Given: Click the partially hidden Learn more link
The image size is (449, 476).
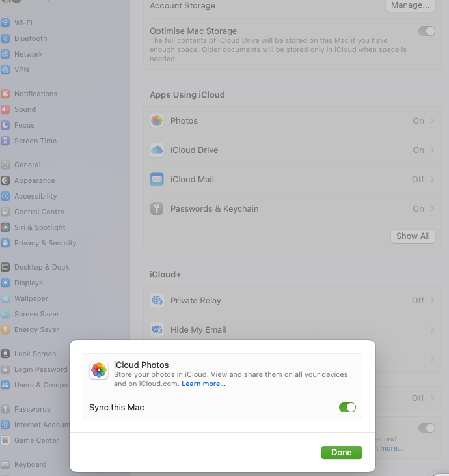Looking at the screenshot, I should (x=390, y=449).
